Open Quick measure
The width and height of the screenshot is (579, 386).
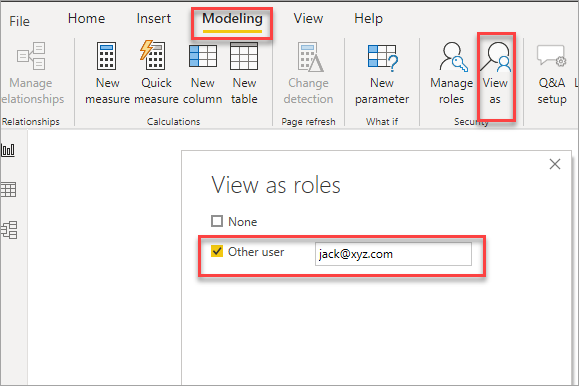156,73
